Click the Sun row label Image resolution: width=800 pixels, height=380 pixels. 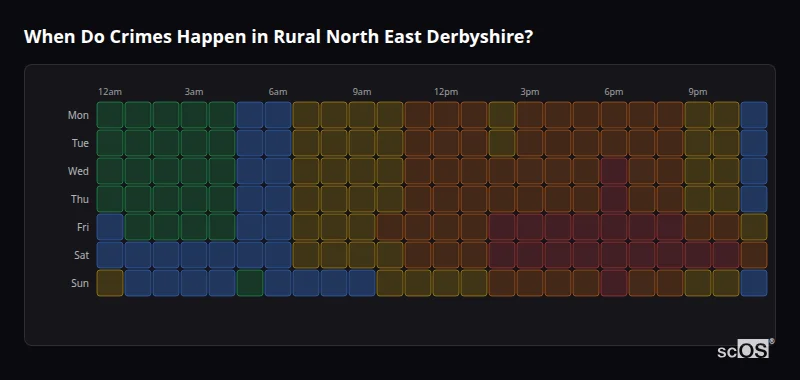click(80, 283)
